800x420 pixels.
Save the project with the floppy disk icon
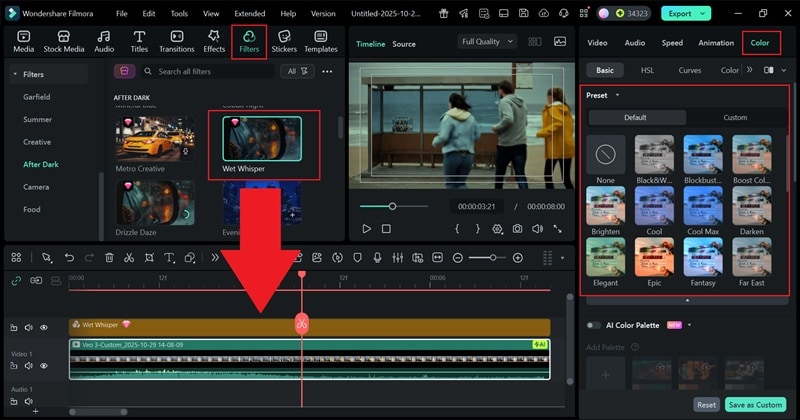[x=523, y=13]
